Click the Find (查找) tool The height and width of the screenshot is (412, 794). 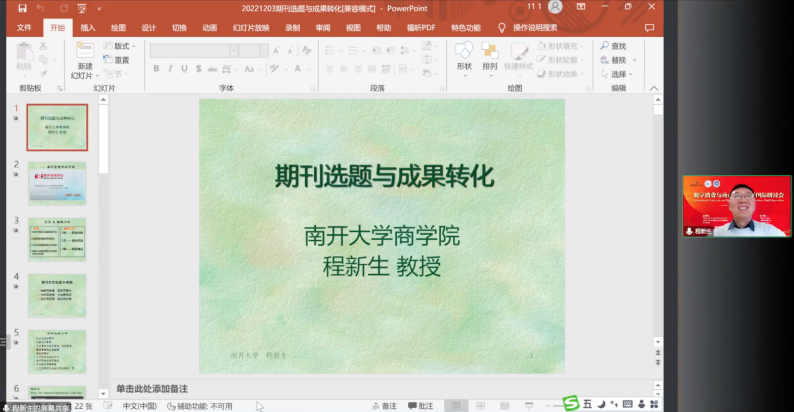point(614,46)
